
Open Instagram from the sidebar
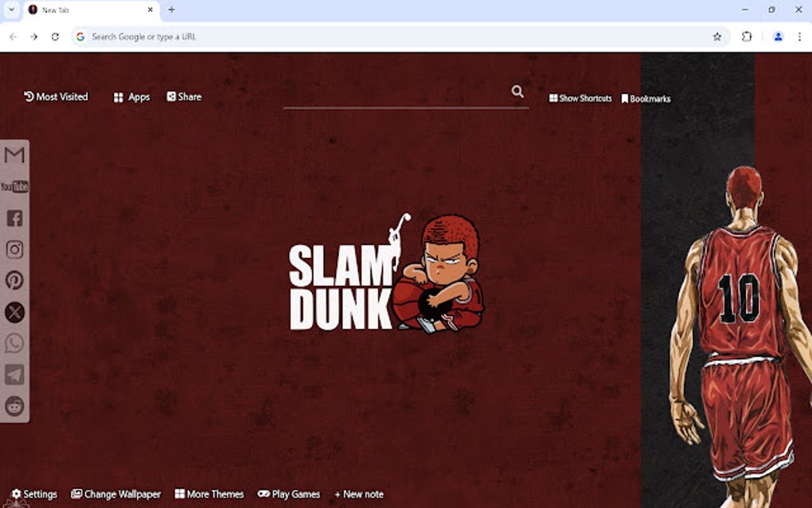14,249
